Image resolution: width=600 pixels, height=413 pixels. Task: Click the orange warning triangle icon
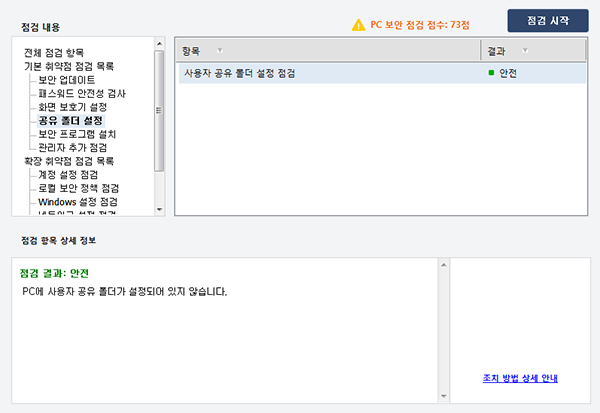tap(359, 23)
